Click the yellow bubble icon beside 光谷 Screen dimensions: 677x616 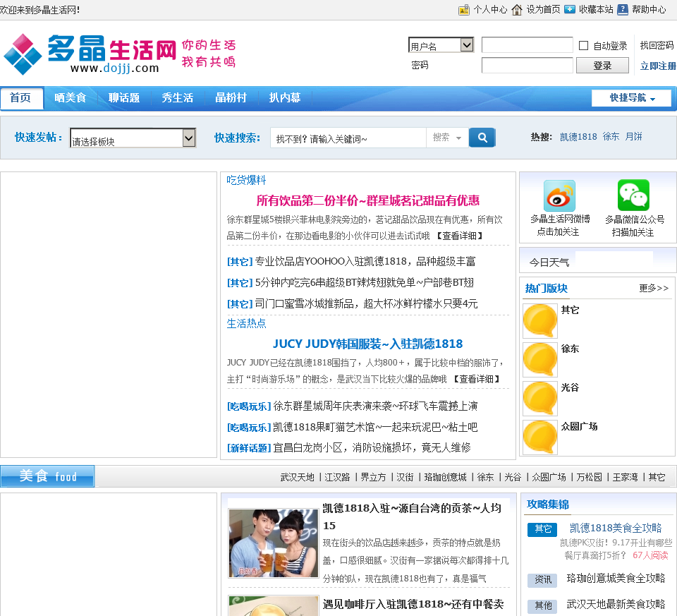point(539,398)
